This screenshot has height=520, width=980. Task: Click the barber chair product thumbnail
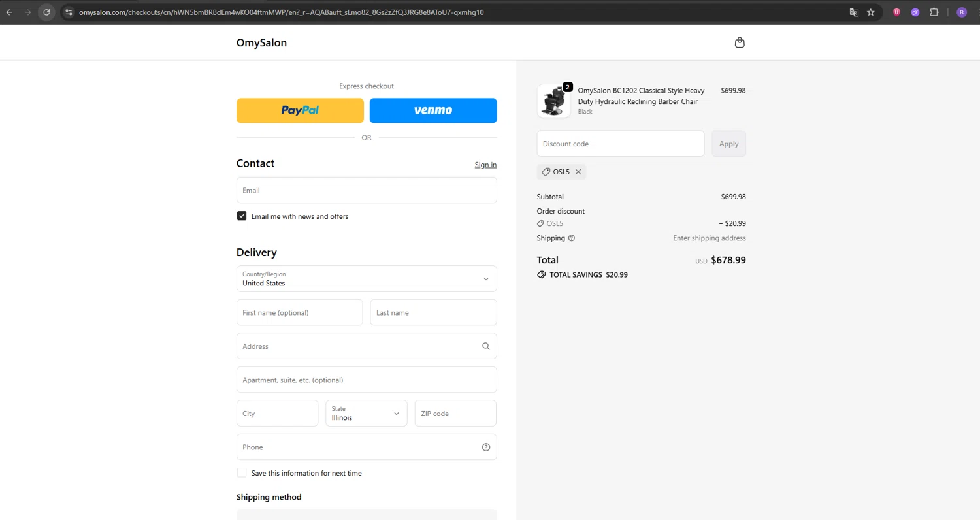click(x=554, y=101)
